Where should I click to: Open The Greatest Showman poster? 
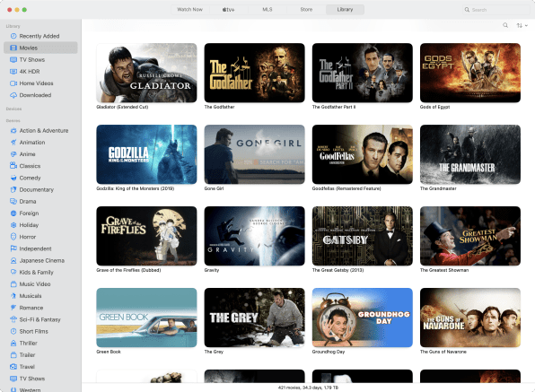(470, 236)
